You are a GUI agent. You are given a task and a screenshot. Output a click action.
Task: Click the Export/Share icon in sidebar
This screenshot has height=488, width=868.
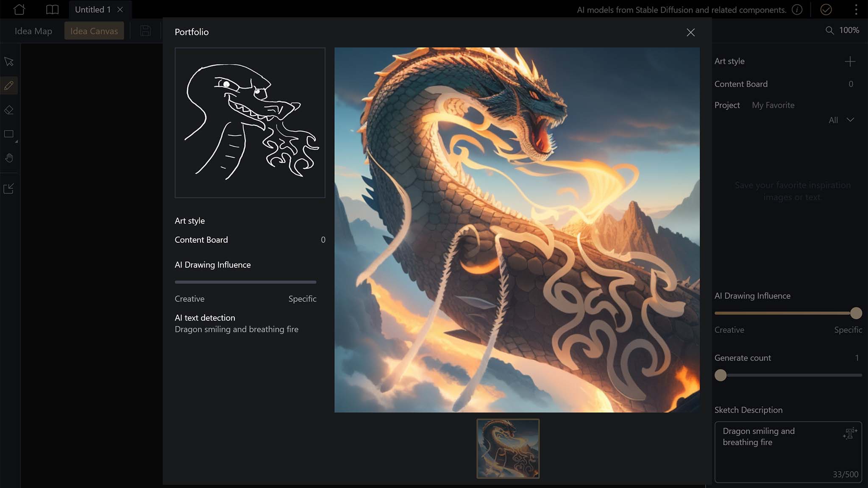pyautogui.click(x=9, y=188)
